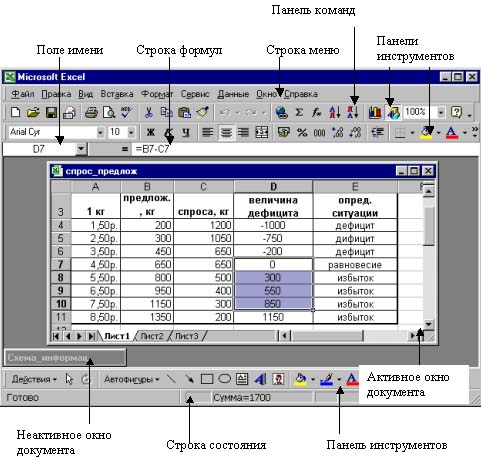Click the formula bar equals button
Viewport: 481px width, 462px height.
tap(125, 149)
